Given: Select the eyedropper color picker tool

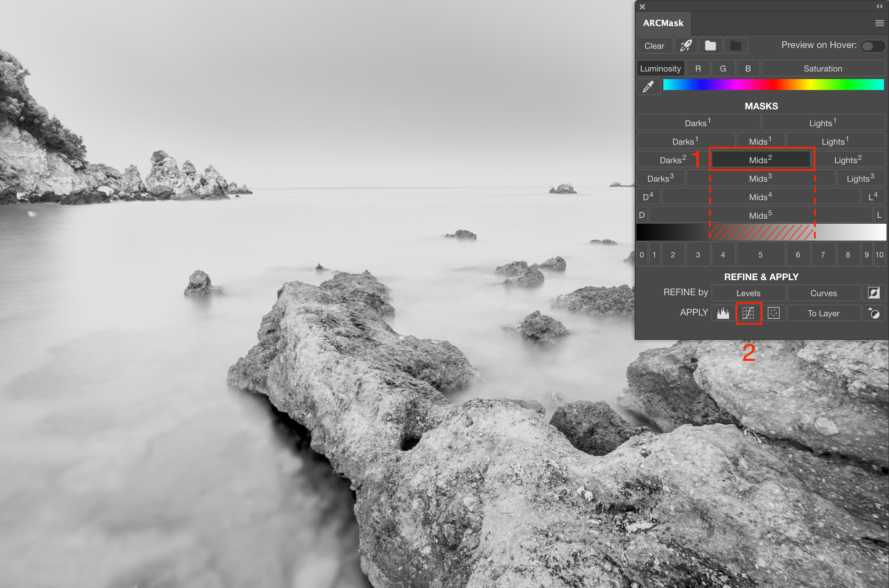Looking at the screenshot, I should pos(648,87).
